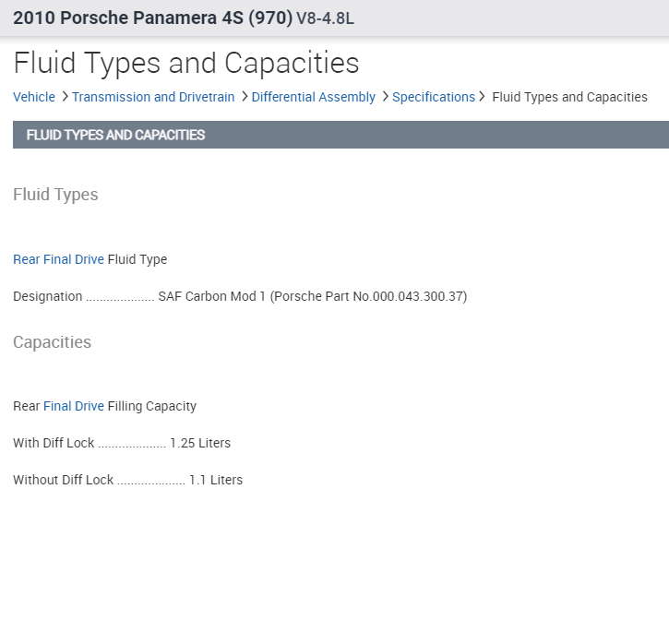Click chevron after Specifications breadcrumb
Screen dimensions: 669x644
[482, 97]
